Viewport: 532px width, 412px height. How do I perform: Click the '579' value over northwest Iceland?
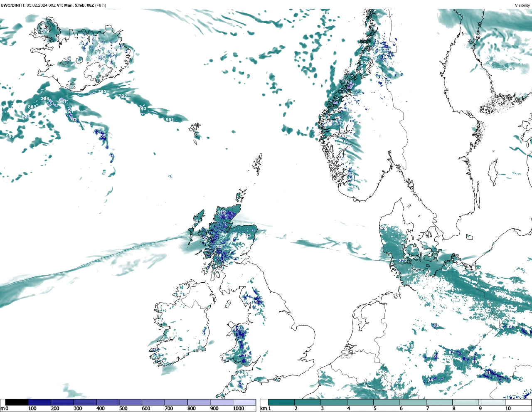tap(45, 31)
